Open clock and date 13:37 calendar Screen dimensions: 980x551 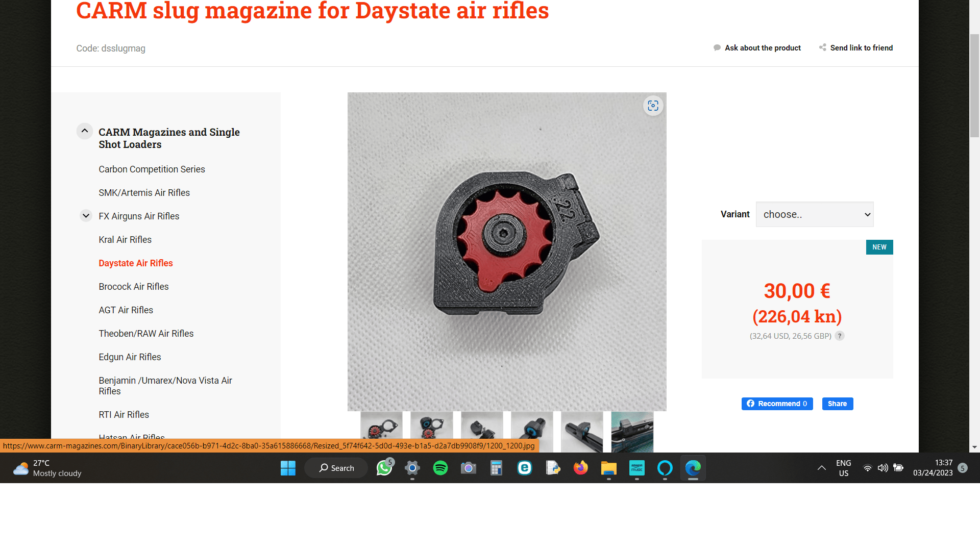click(933, 468)
